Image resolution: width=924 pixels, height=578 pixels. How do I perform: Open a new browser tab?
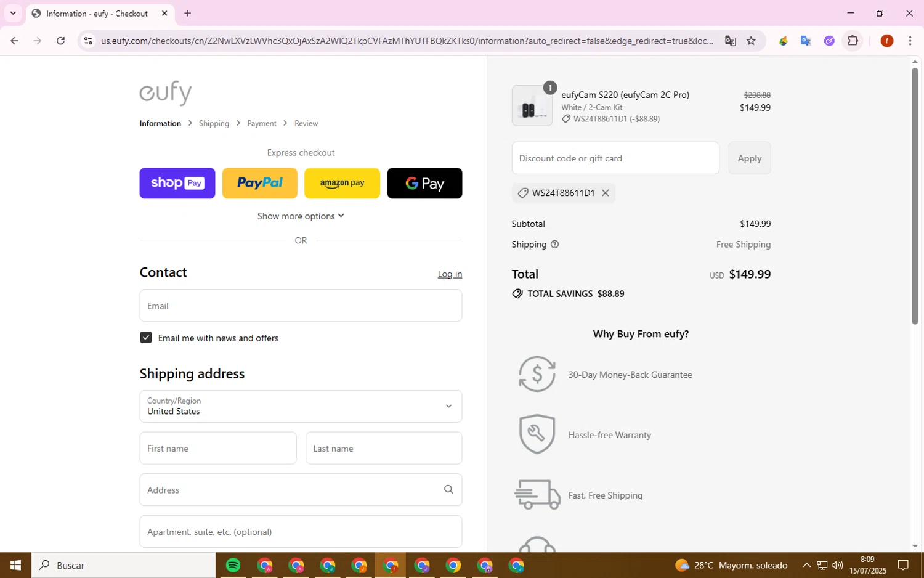[188, 13]
